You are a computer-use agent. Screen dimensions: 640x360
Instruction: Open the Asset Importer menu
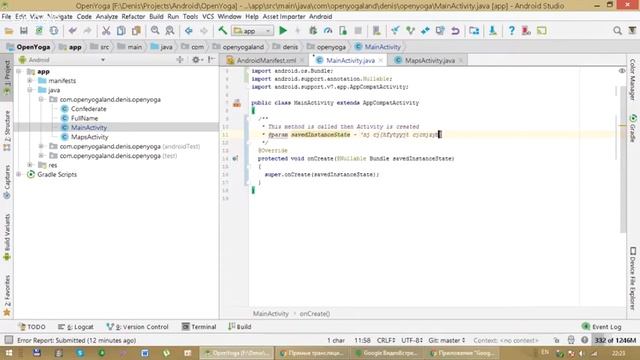[x=284, y=16]
